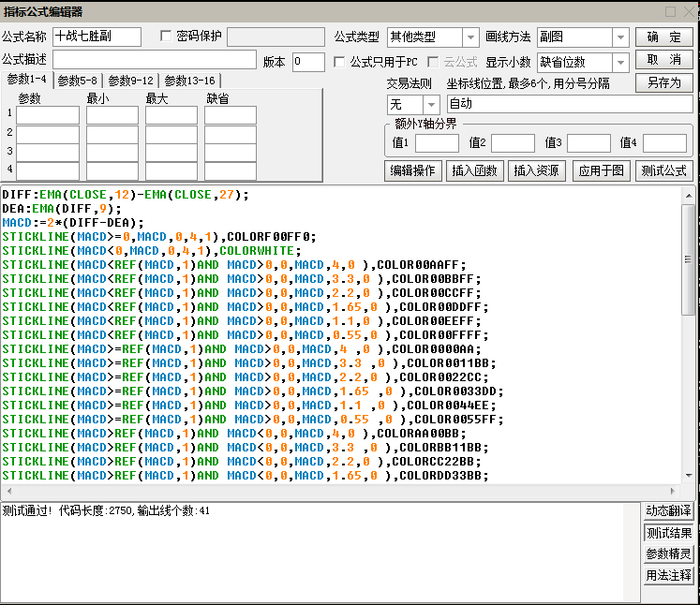Switch to the 参数1-4 tab
The height and width of the screenshot is (605, 700).
pos(27,80)
